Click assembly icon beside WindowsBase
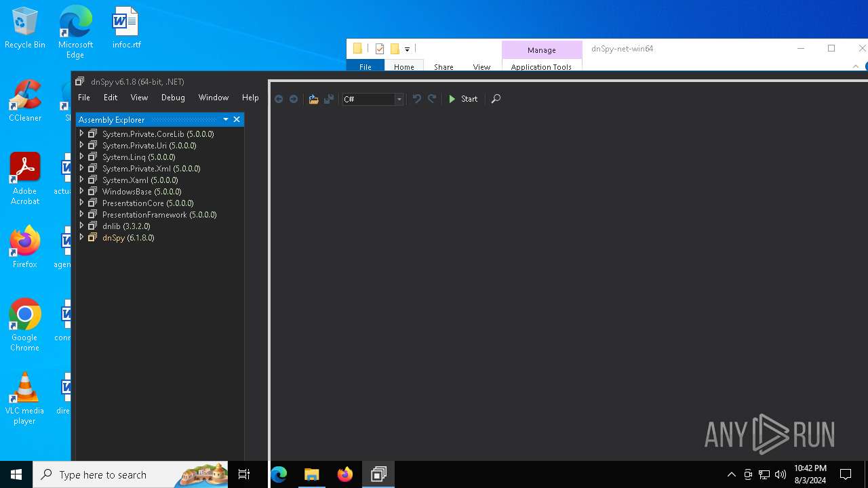Image resolution: width=868 pixels, height=488 pixels. tap(93, 191)
